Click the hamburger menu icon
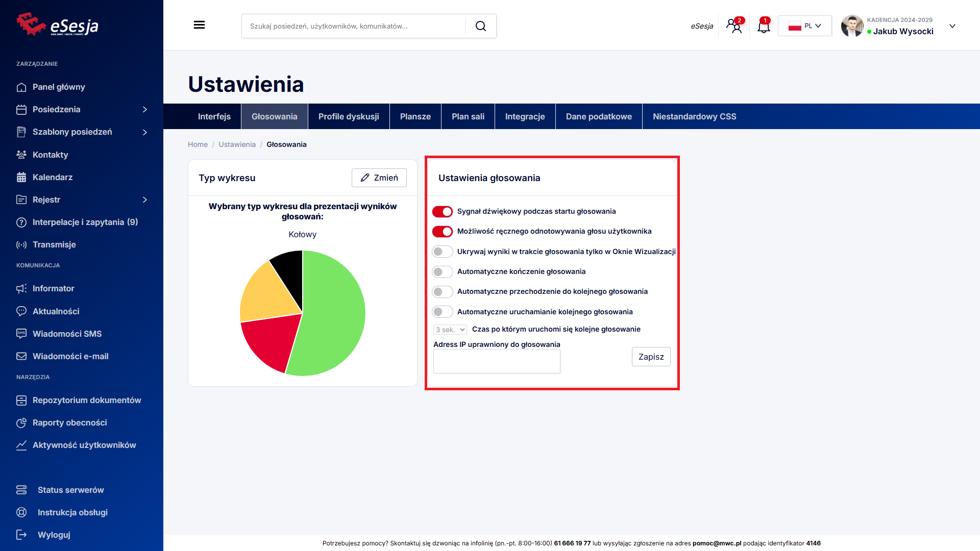 tap(199, 25)
